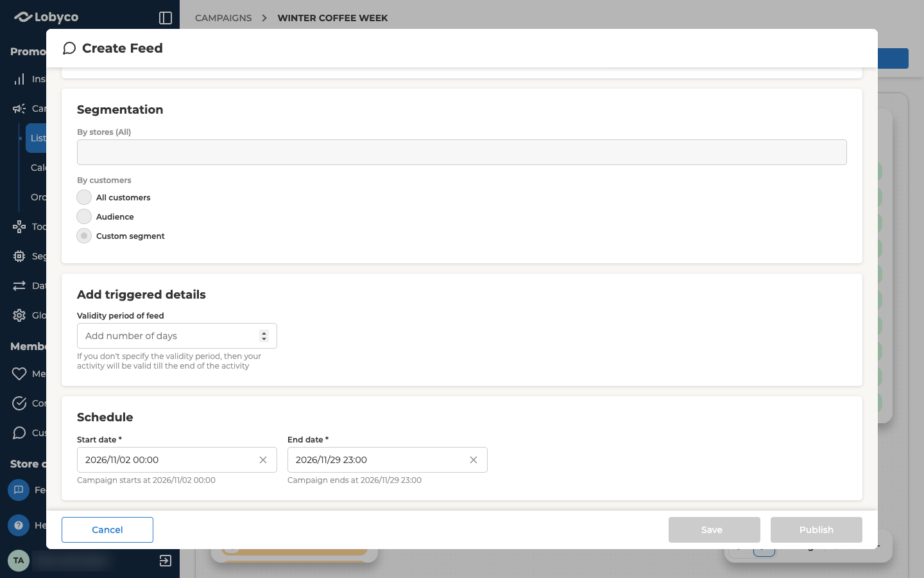Open the Segments chip icon in sidebar
The width and height of the screenshot is (924, 578).
tap(19, 256)
